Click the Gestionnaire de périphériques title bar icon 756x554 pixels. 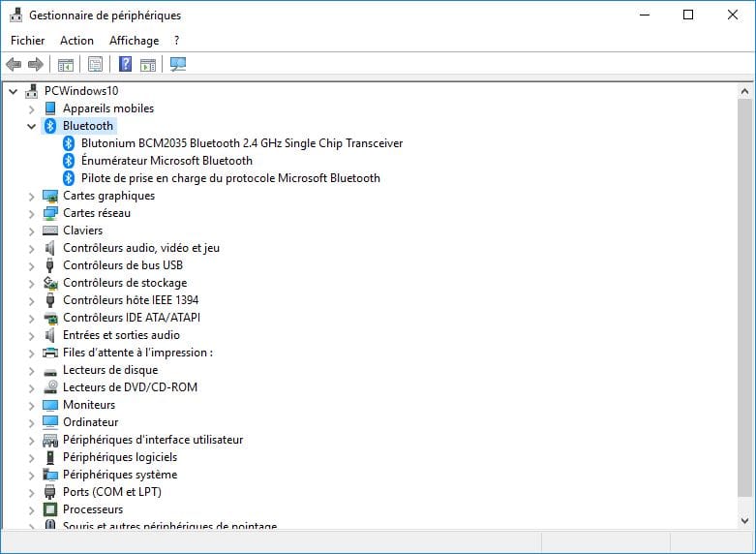point(15,15)
